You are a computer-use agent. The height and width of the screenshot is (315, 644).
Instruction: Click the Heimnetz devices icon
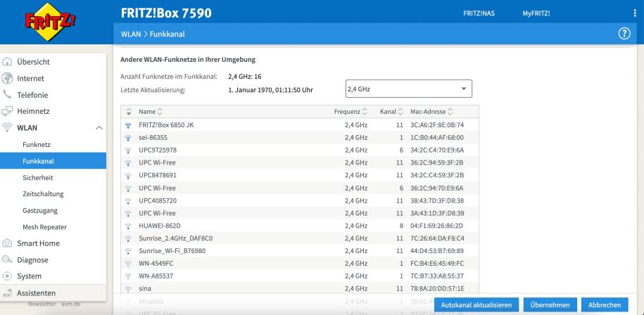[x=7, y=111]
